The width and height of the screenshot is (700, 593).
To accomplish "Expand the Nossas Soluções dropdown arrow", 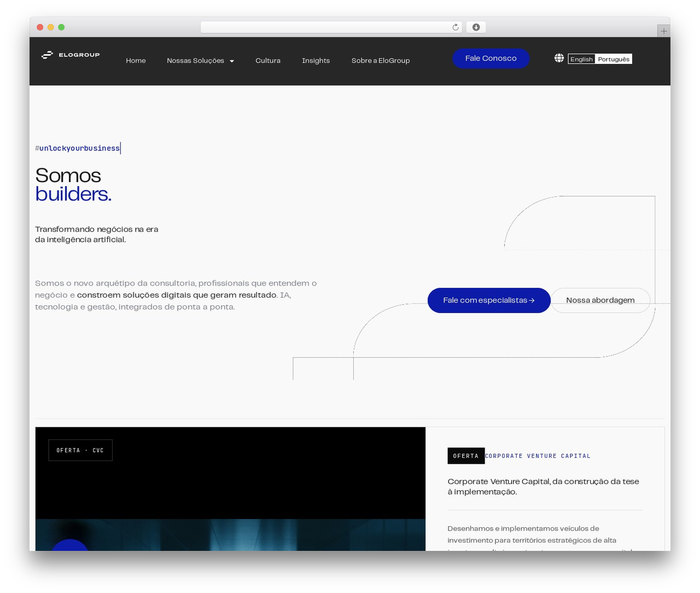I will 232,61.
